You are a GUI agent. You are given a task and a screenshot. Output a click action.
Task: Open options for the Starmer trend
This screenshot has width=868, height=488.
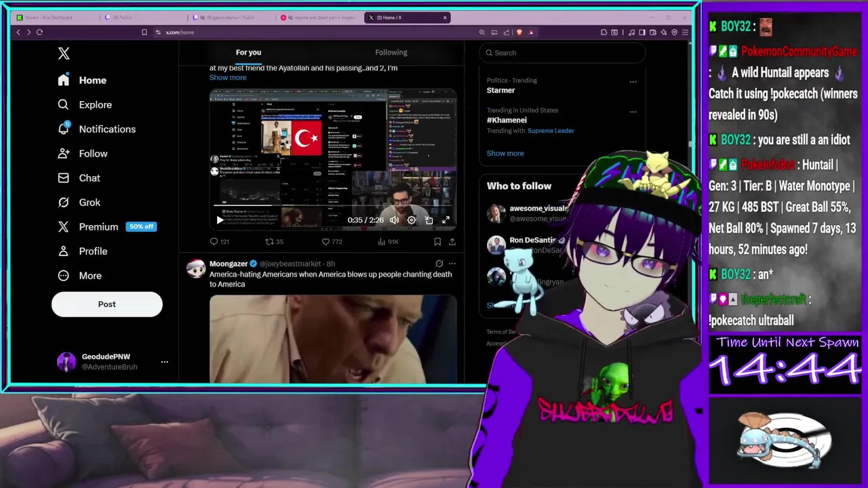633,82
